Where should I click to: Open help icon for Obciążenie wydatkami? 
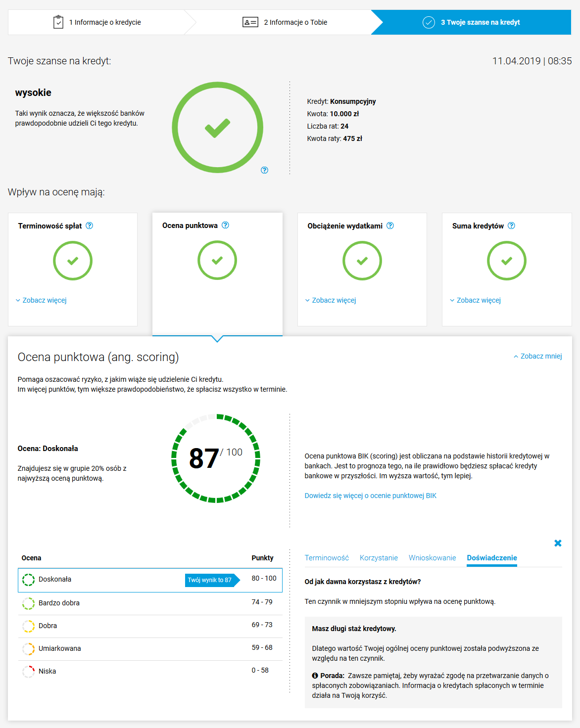click(x=390, y=226)
